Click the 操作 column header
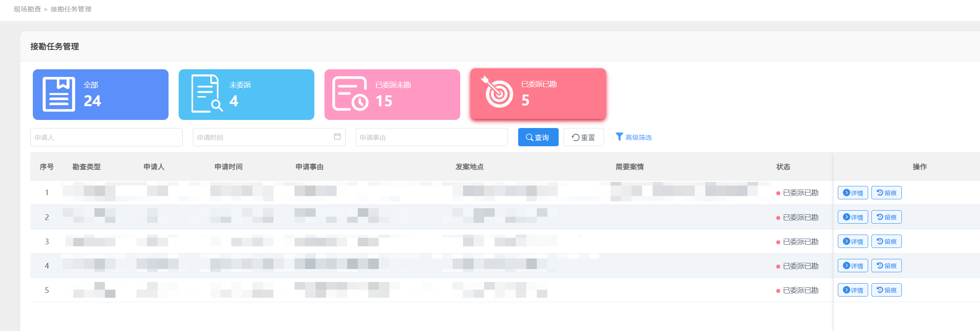This screenshot has width=980, height=331. [x=920, y=167]
